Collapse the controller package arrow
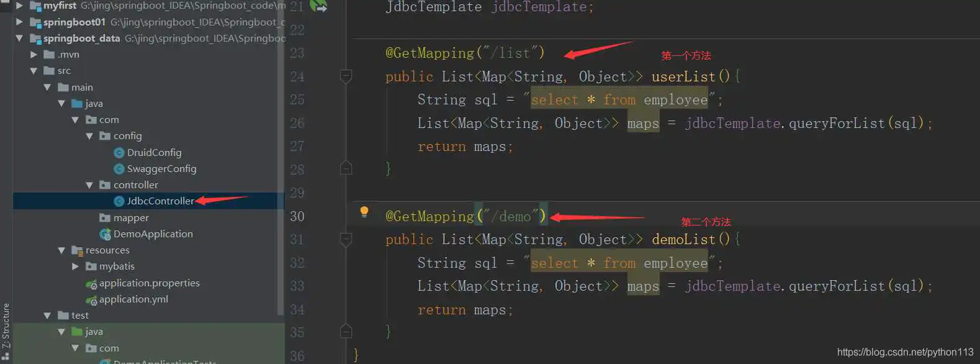980x364 pixels. [x=89, y=185]
